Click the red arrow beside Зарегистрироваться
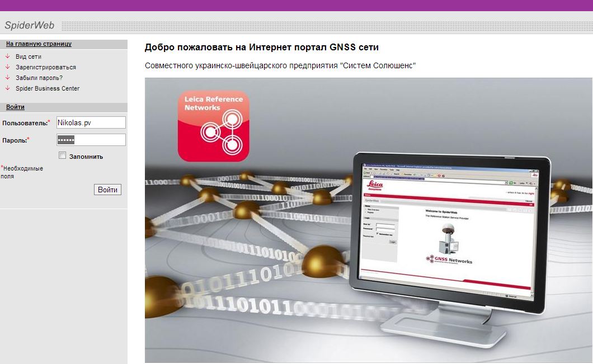 (7, 67)
